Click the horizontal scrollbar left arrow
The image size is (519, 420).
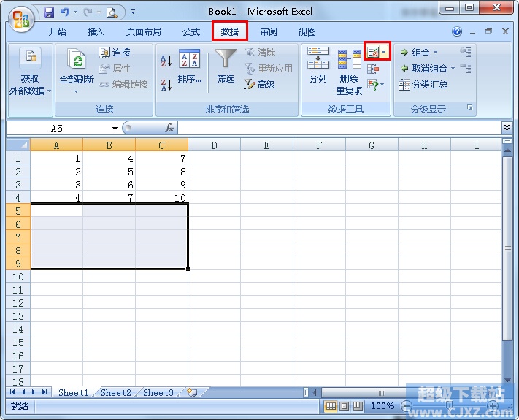tap(315, 392)
